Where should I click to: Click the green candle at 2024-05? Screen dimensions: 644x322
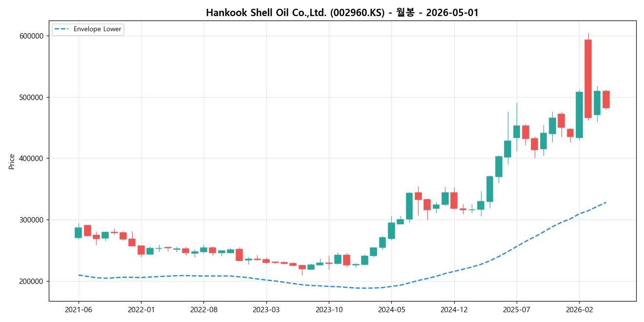coord(391,231)
